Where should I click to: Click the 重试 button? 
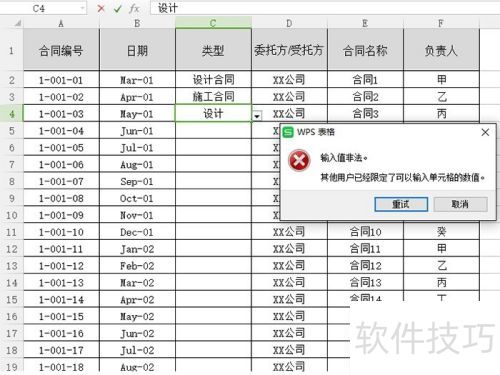coord(401,204)
